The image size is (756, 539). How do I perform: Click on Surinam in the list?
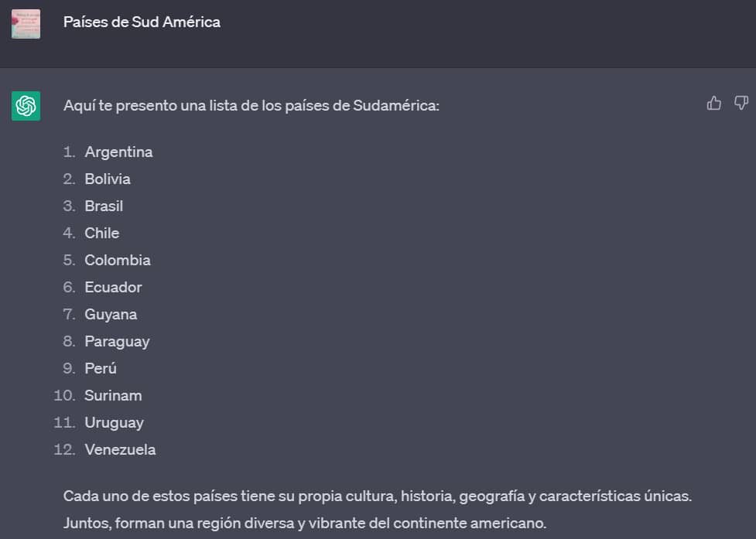coord(113,395)
